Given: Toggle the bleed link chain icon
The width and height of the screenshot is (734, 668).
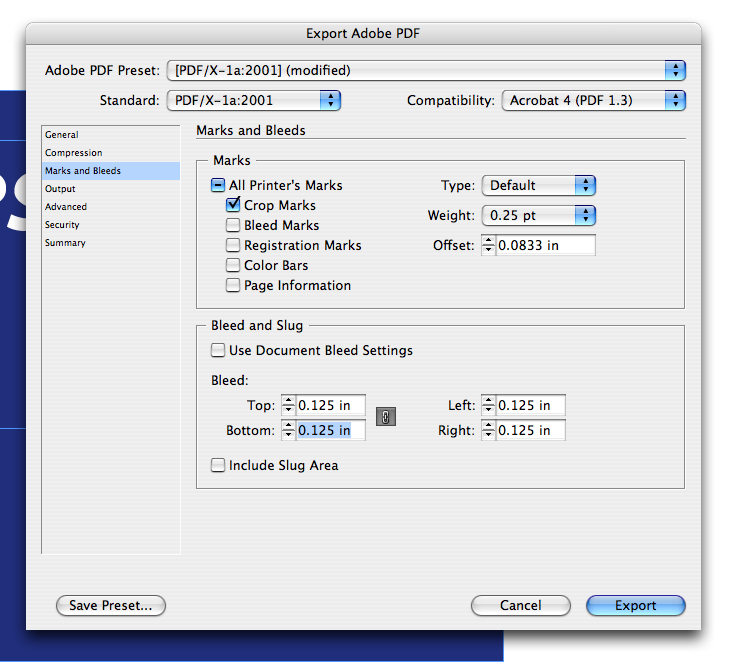Looking at the screenshot, I should coord(386,417).
